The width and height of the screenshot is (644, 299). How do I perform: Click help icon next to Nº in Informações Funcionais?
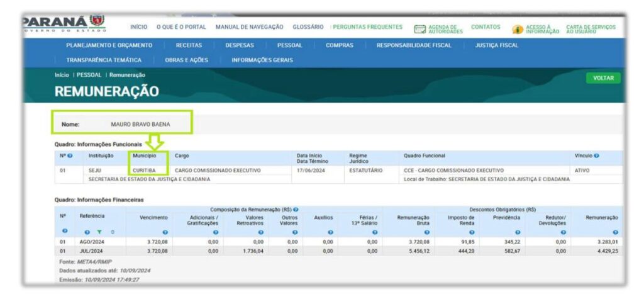coord(70,156)
